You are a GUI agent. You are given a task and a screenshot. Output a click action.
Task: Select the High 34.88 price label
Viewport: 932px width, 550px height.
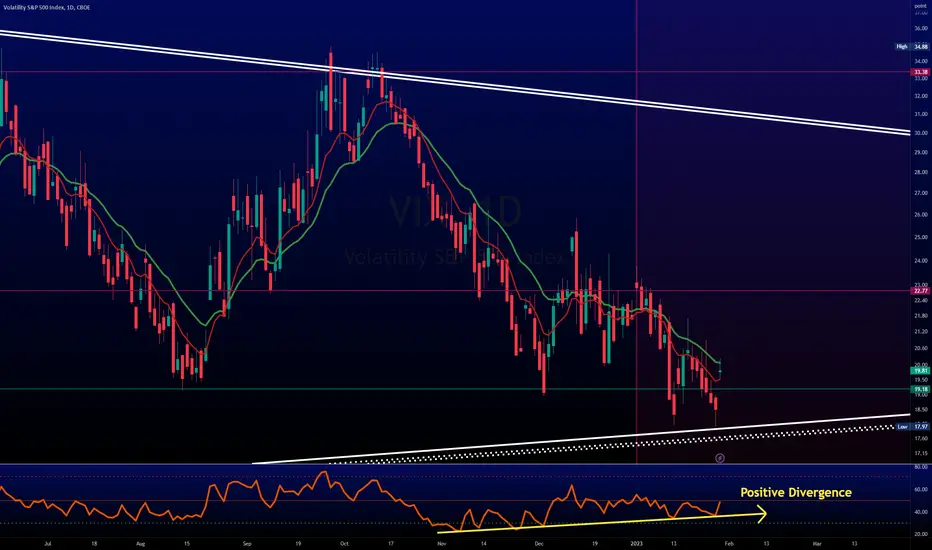click(912, 46)
